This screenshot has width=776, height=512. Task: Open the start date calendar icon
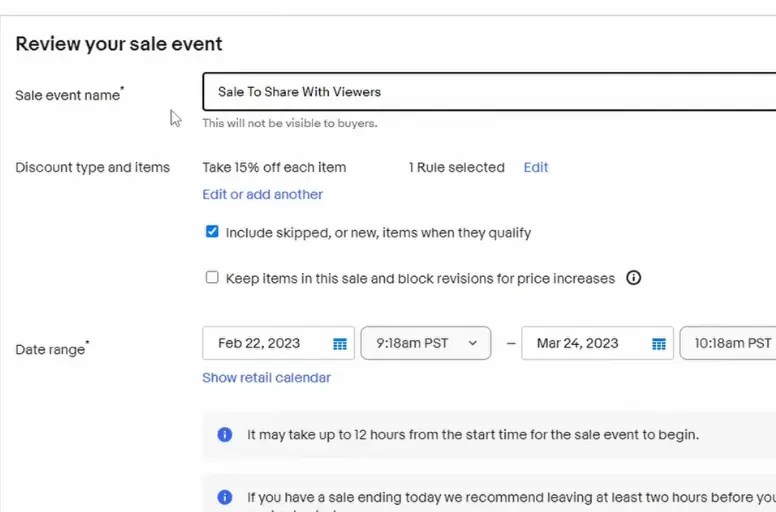(340, 344)
